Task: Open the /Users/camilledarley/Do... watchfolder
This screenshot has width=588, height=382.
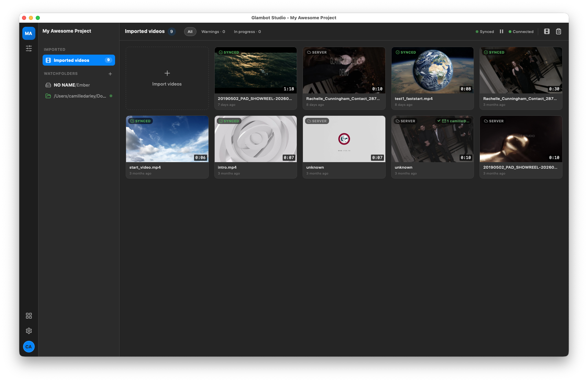Action: pyautogui.click(x=79, y=96)
